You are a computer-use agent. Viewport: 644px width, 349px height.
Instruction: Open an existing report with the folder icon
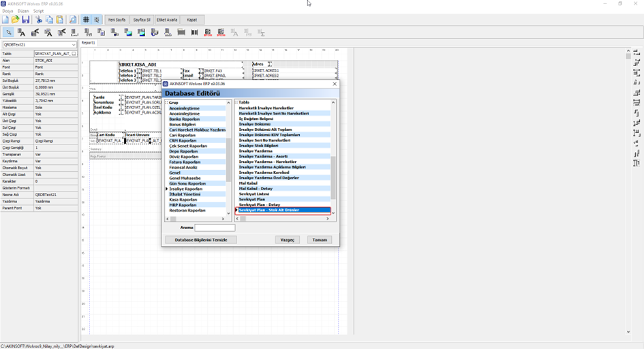coord(16,20)
